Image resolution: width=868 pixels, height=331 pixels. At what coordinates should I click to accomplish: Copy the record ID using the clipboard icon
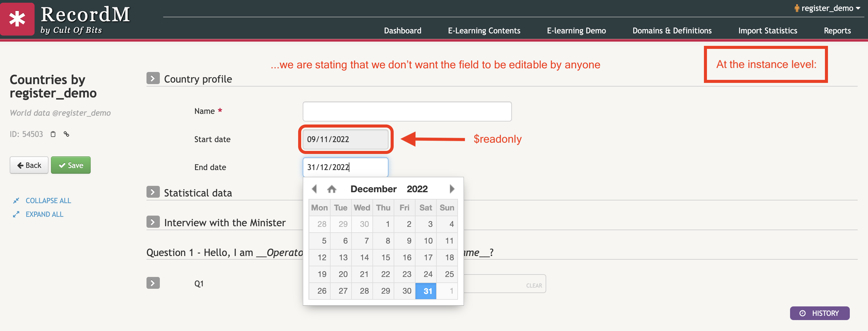point(53,134)
